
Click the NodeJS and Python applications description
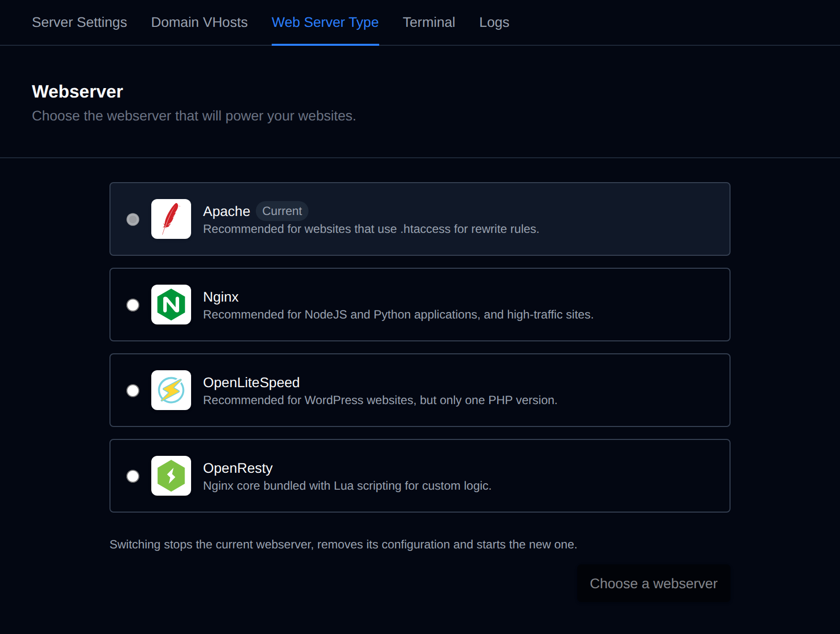(x=399, y=315)
